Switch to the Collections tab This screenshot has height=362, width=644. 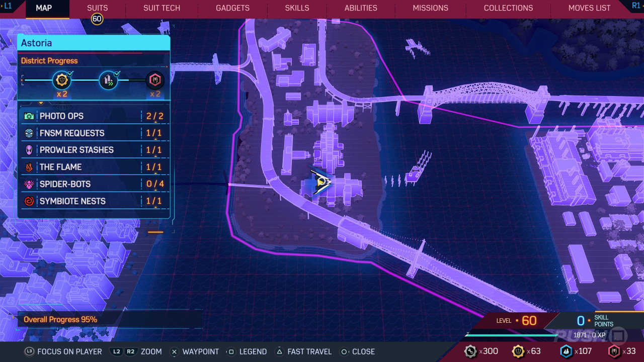[508, 8]
